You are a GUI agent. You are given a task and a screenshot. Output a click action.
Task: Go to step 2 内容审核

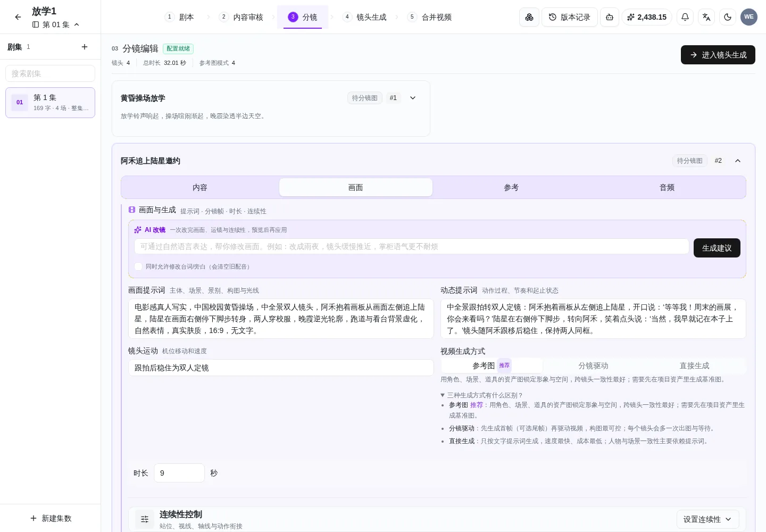coord(241,17)
